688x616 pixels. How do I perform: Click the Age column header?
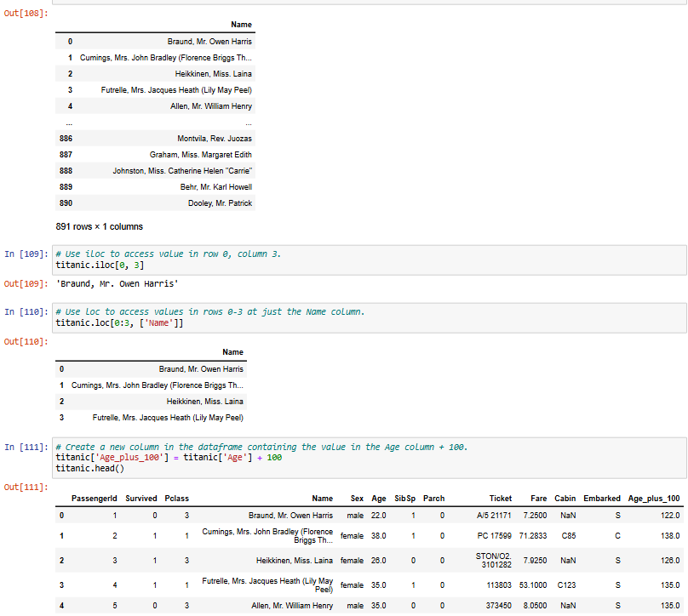click(379, 499)
